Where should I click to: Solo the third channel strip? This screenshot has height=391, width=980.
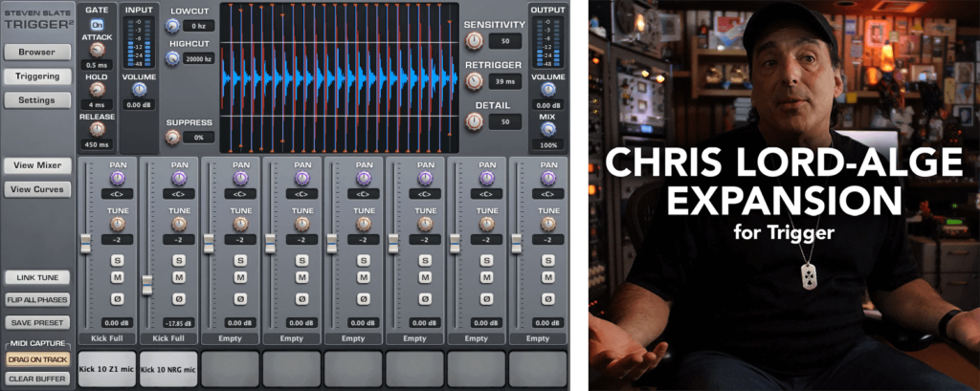click(x=240, y=260)
